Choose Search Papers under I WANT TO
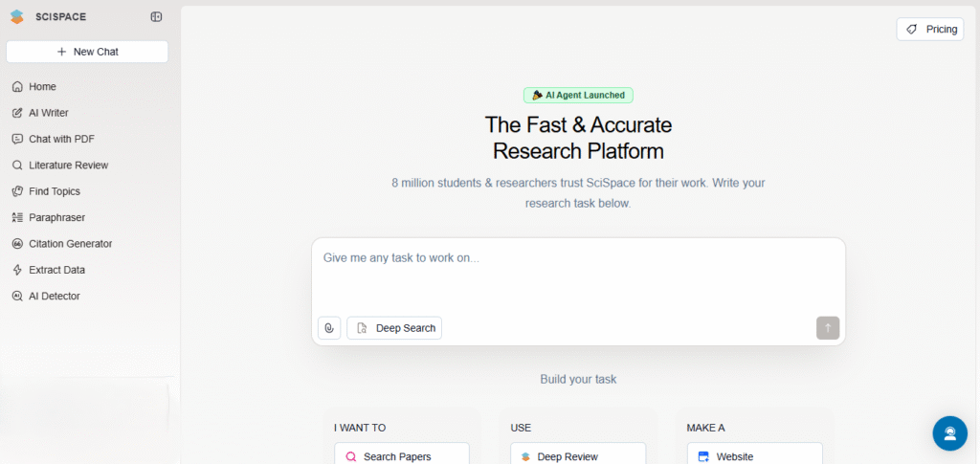The image size is (980, 464). click(402, 456)
